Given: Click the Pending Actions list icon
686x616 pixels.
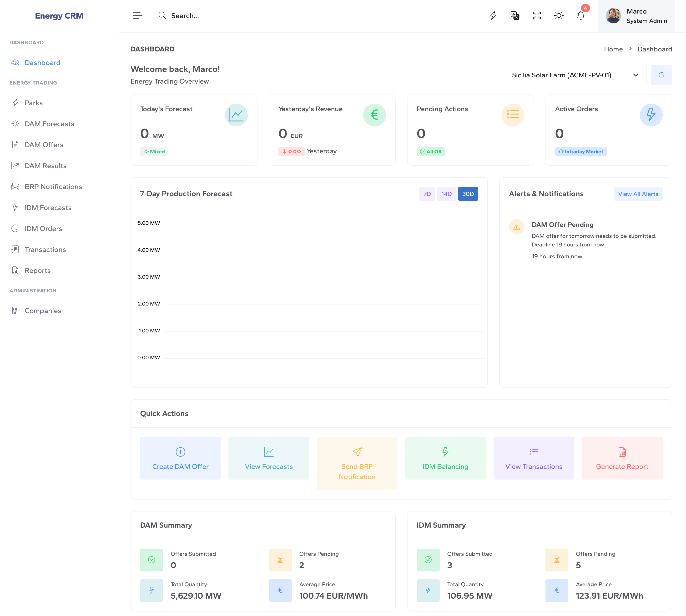Looking at the screenshot, I should [513, 115].
